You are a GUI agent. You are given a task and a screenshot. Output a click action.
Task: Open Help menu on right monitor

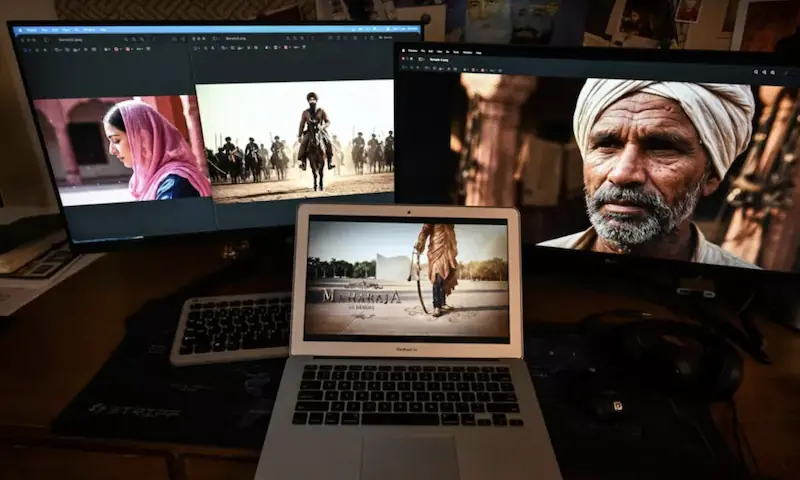(x=479, y=53)
